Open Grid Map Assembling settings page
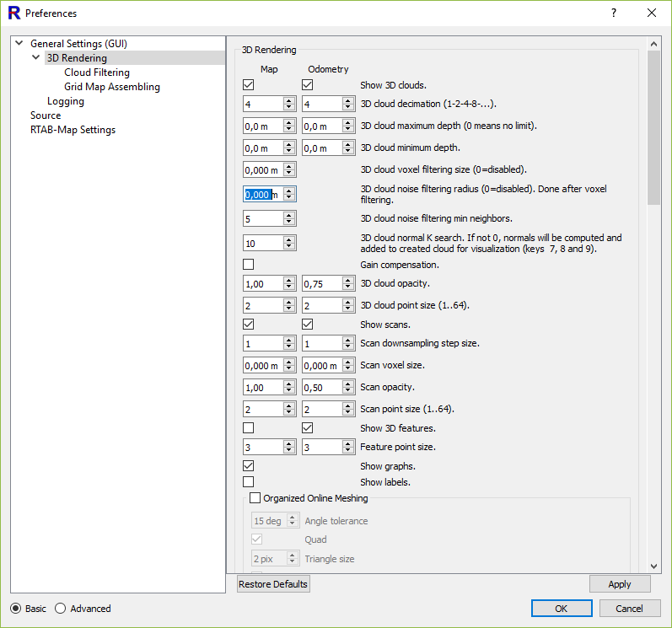 point(111,87)
